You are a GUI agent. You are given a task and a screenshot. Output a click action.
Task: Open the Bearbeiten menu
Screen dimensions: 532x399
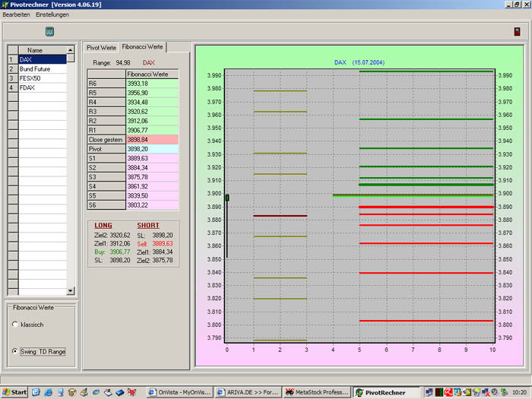pos(17,14)
